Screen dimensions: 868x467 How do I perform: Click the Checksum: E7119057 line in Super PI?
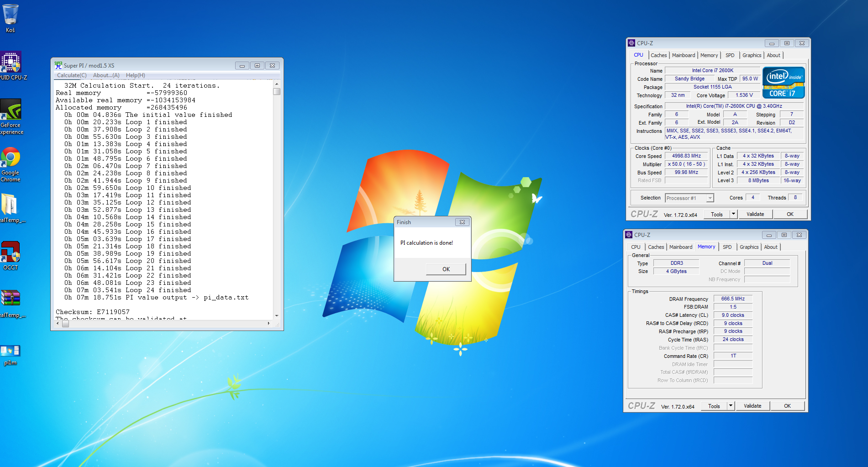pos(93,312)
